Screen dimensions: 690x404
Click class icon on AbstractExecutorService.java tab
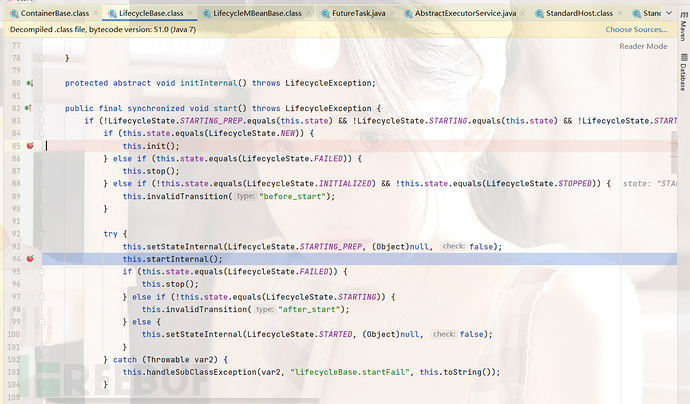[408, 14]
